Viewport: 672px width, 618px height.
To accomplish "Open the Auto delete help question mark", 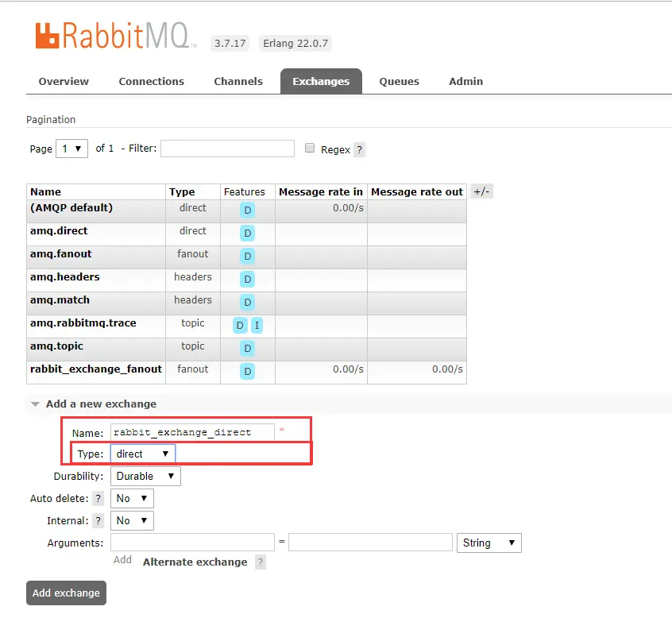I will [98, 498].
